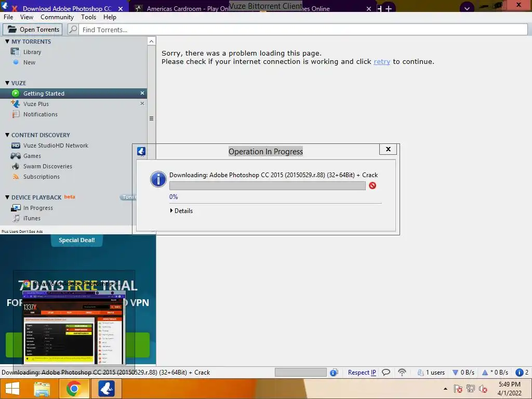Screen dimensions: 532x399
Task: Click the green Getting Started play icon
Action: coord(16,94)
